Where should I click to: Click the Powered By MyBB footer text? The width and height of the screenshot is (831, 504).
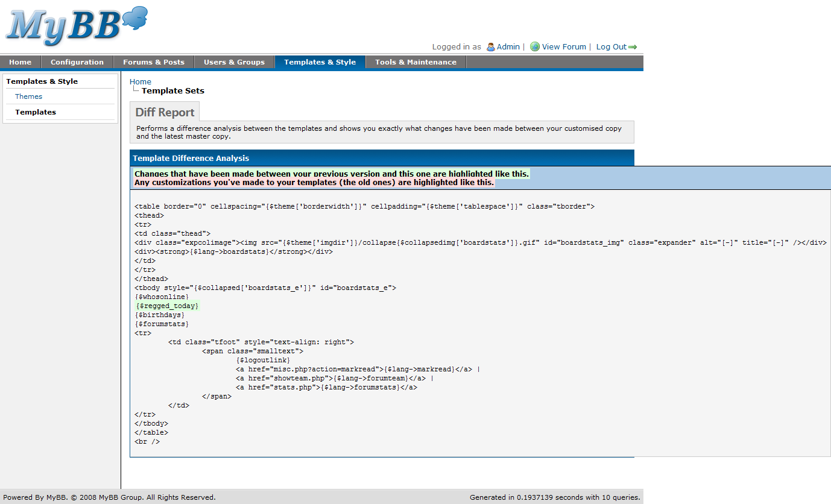tap(109, 497)
